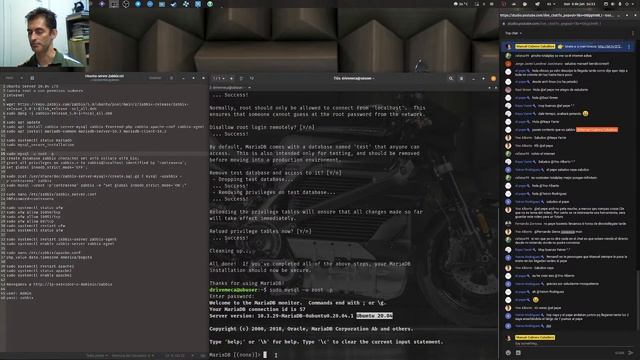The image size is (640, 360).
Task: Click the search icon in Tilix header
Action: (451, 78)
